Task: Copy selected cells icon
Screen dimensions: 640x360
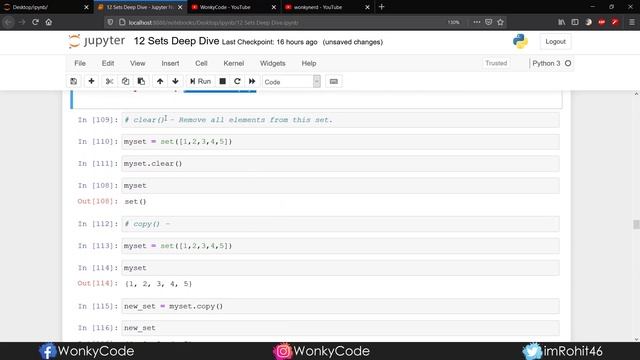Action: pos(125,81)
